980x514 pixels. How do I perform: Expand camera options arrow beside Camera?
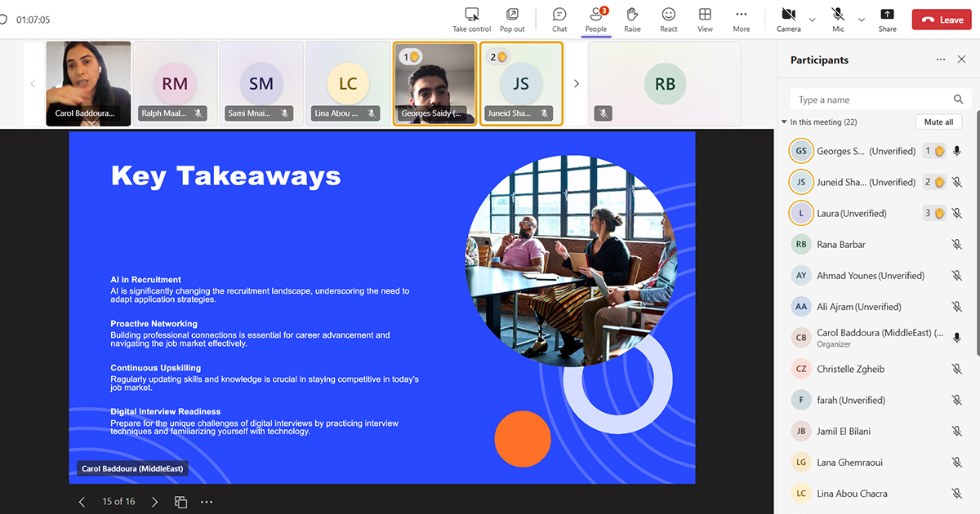point(812,20)
